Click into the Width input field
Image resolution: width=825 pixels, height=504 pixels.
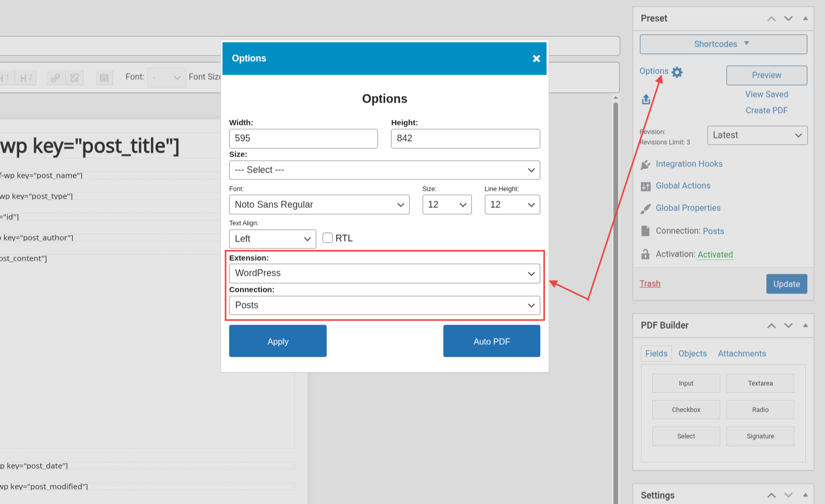click(303, 138)
